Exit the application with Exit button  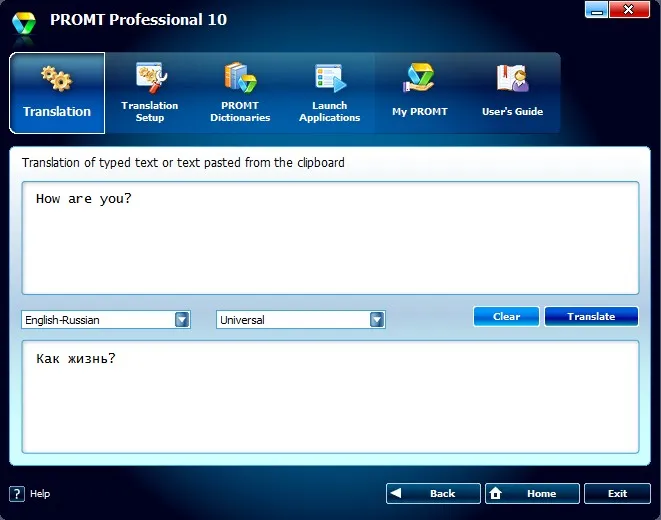click(x=617, y=493)
